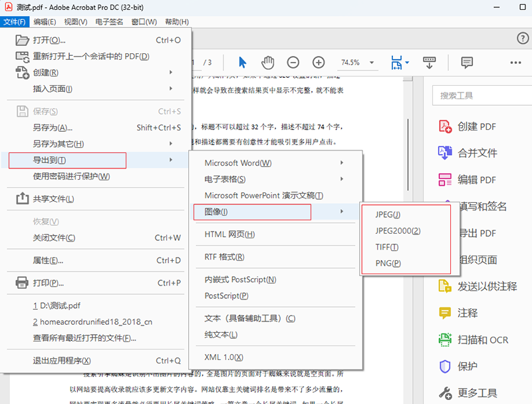Screen dimensions: 532x404
Task: Click the 注释 tool icon
Action: coord(445,313)
